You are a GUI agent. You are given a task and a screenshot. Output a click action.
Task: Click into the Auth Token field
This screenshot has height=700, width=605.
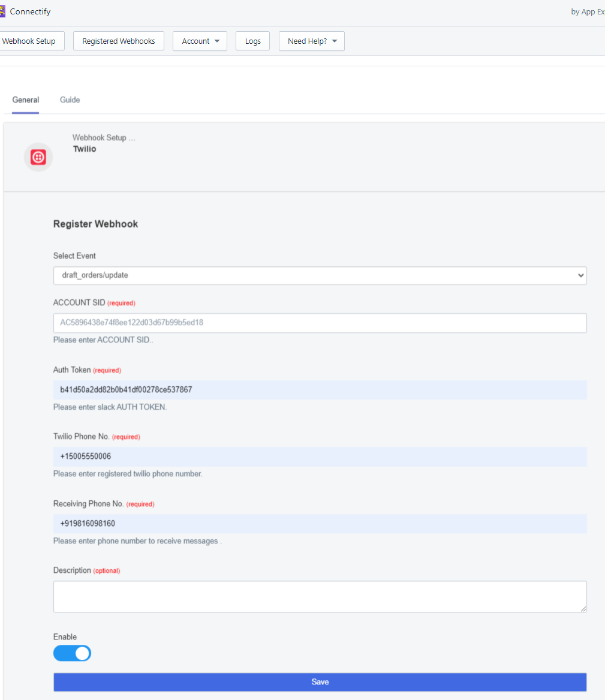tap(320, 390)
